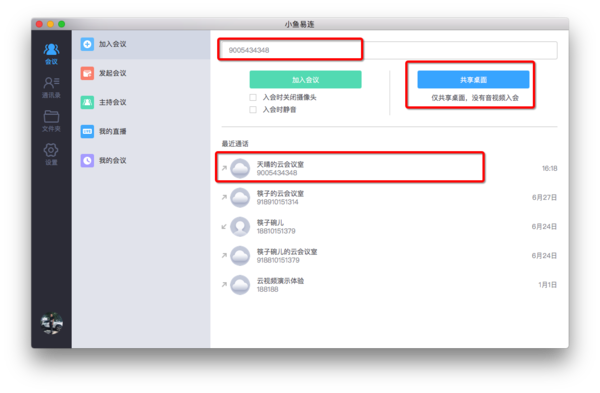Click the user profile avatar
Viewport: 600px width, 393px height.
tap(52, 323)
